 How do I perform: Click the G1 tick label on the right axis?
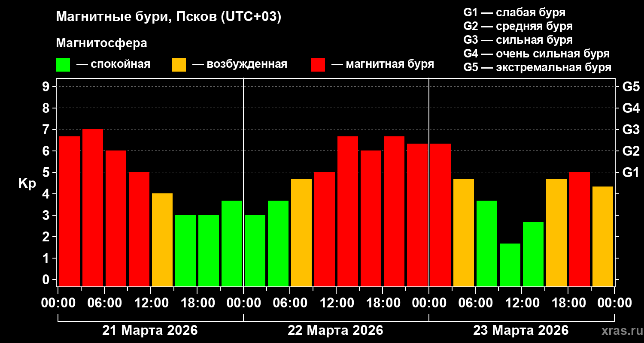point(631,172)
